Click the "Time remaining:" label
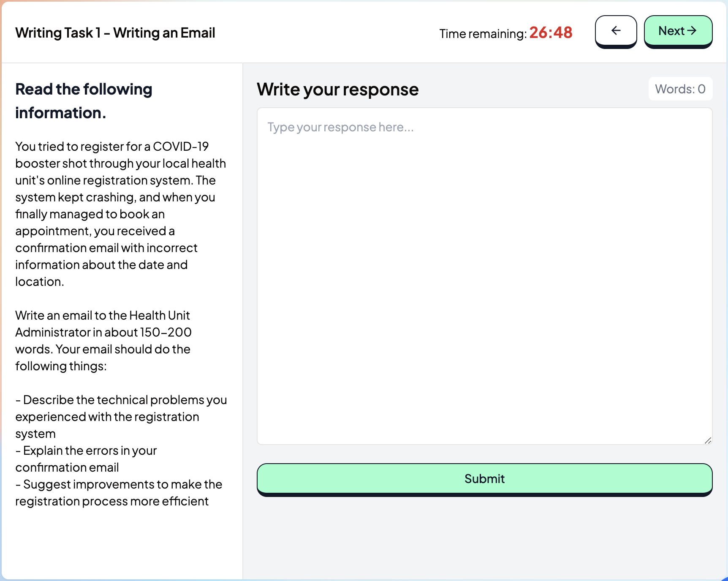728x581 pixels. (x=483, y=34)
